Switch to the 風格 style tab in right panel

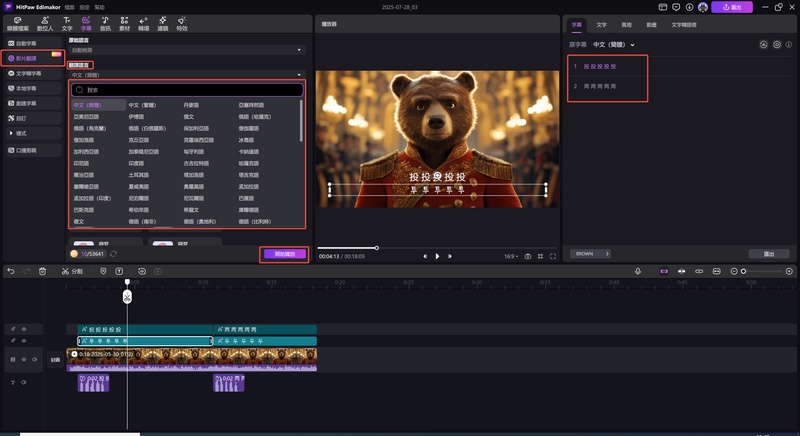(x=626, y=24)
